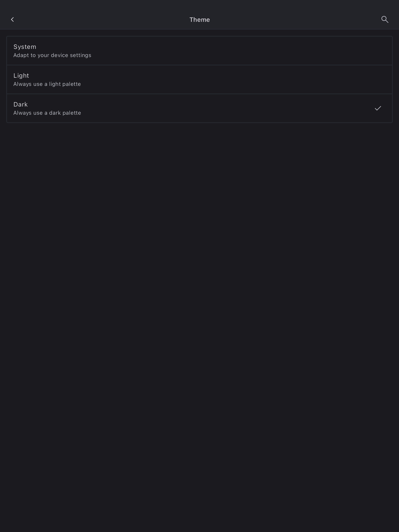Click "Always use a dark palette" text
Viewport: 399px width, 532px height.
[47, 113]
